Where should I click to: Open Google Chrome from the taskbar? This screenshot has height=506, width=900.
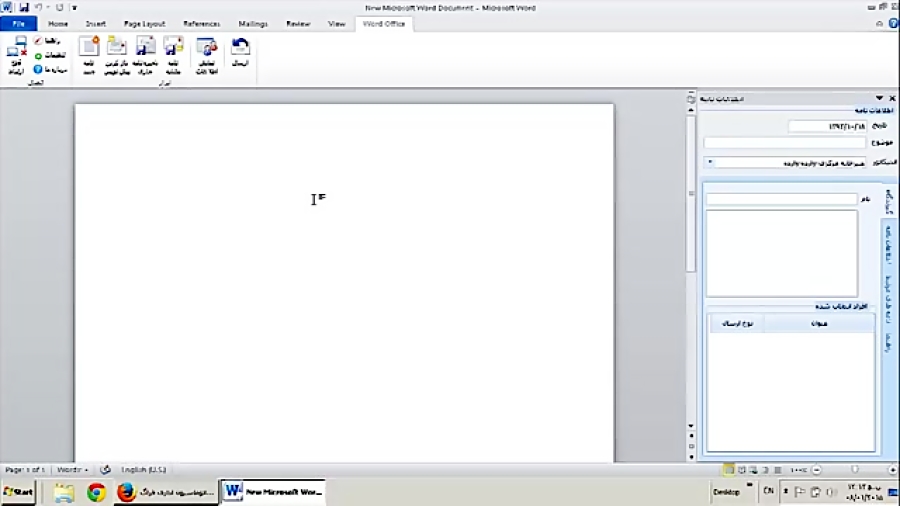96,492
